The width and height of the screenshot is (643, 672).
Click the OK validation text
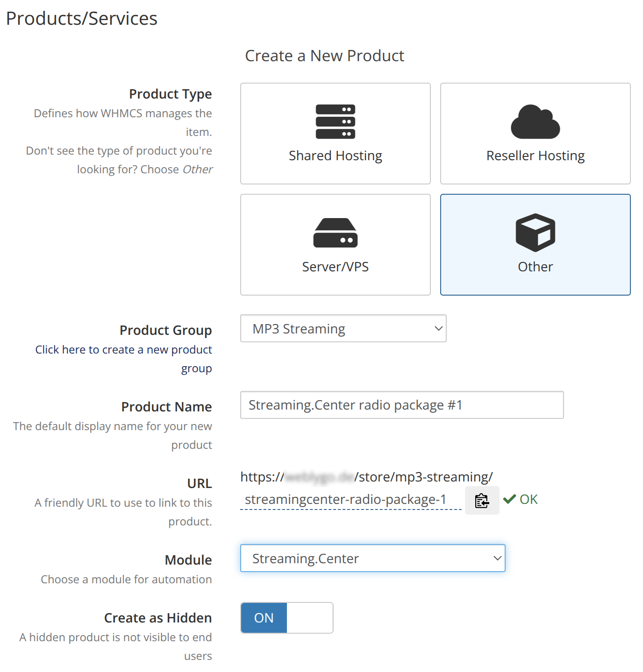tap(529, 499)
